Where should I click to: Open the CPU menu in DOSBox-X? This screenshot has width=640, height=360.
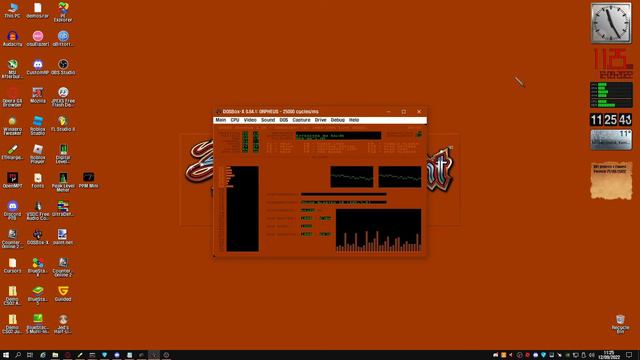[x=235, y=120]
